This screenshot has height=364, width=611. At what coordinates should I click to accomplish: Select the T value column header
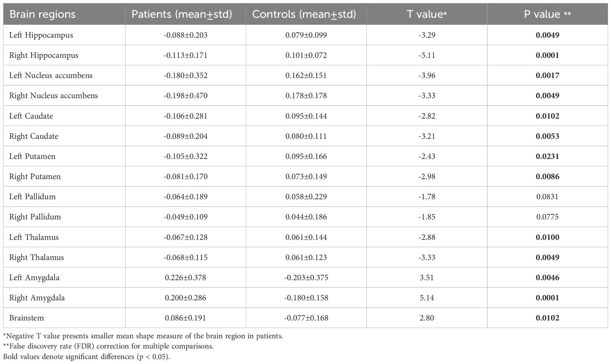[x=427, y=14]
